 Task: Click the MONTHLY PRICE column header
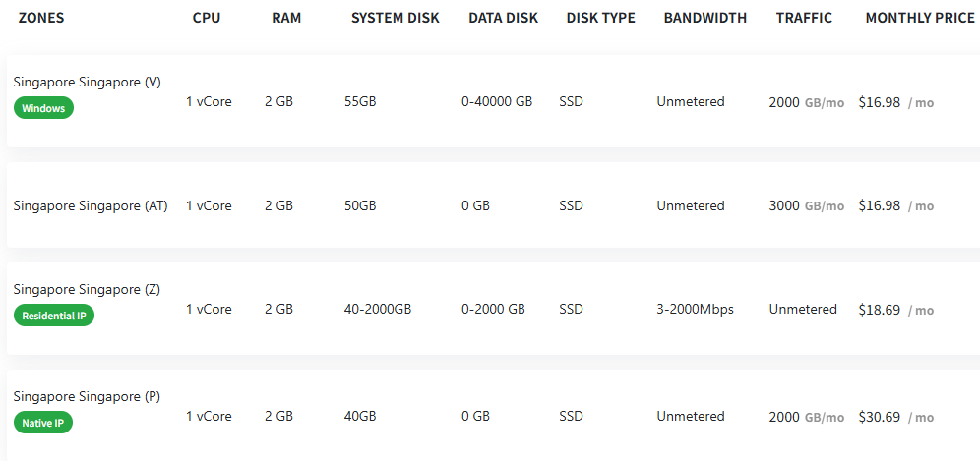920,18
